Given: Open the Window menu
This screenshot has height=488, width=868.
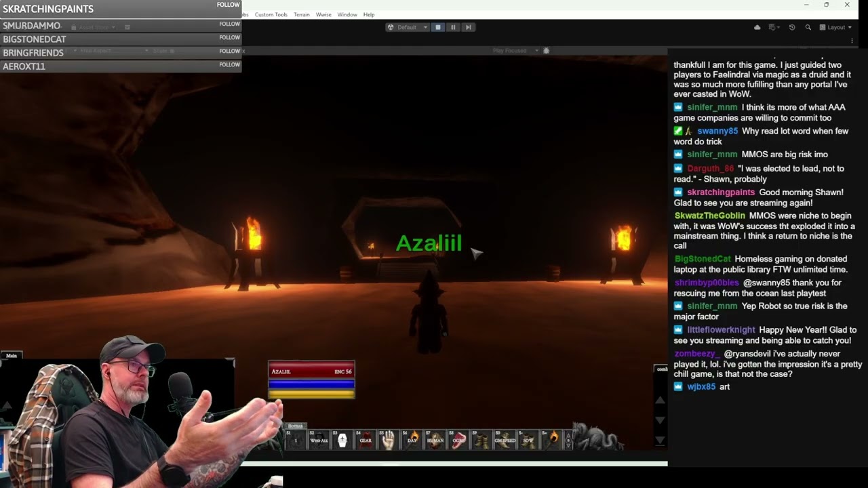Looking at the screenshot, I should (x=347, y=14).
